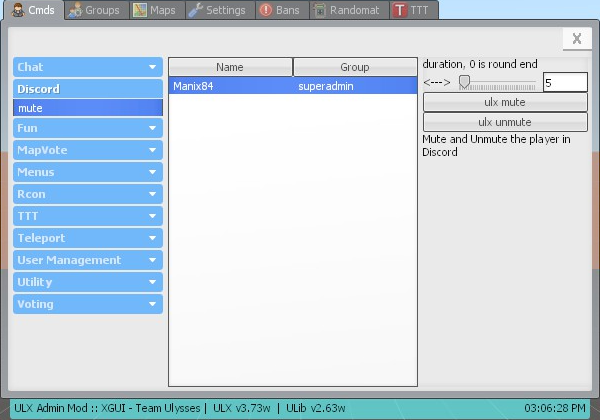Expand the Rcon category arrow
600x420 pixels.
152,194
